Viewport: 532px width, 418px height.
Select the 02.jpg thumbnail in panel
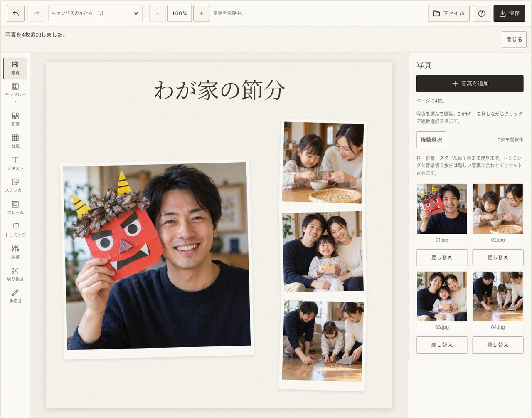pos(498,209)
